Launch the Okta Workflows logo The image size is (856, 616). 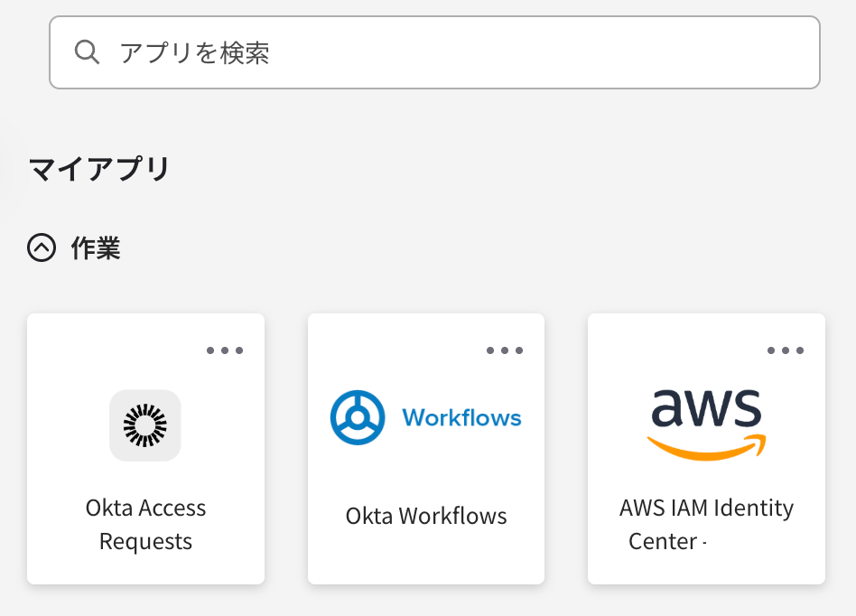point(426,418)
